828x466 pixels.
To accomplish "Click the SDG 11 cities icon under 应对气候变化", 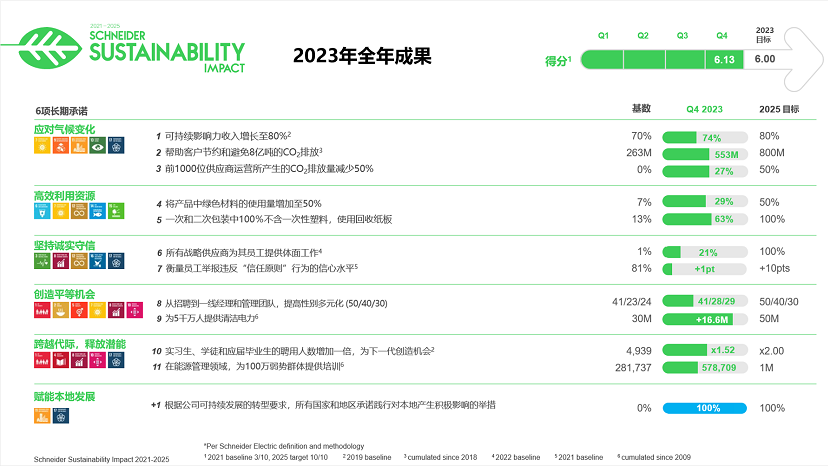I will [x=79, y=145].
